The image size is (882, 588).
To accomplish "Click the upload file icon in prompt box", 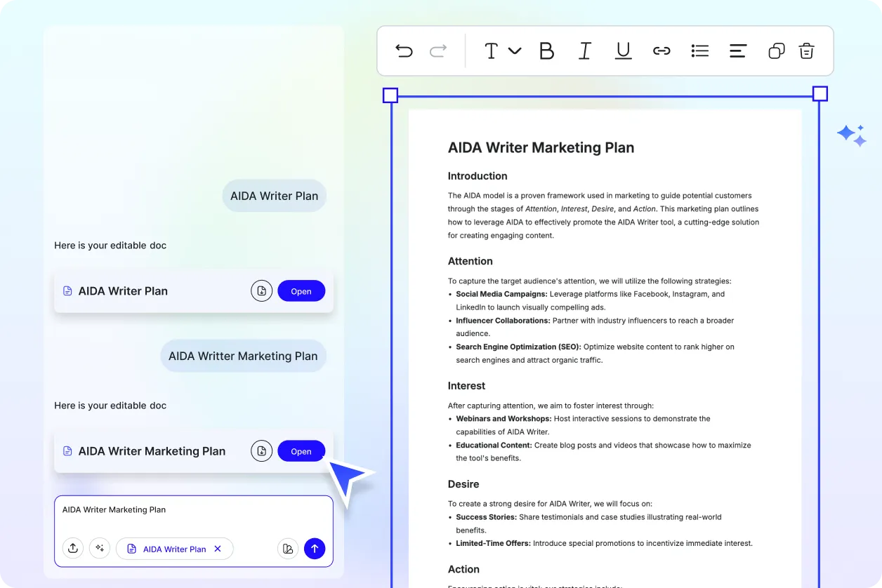I will pyautogui.click(x=73, y=549).
